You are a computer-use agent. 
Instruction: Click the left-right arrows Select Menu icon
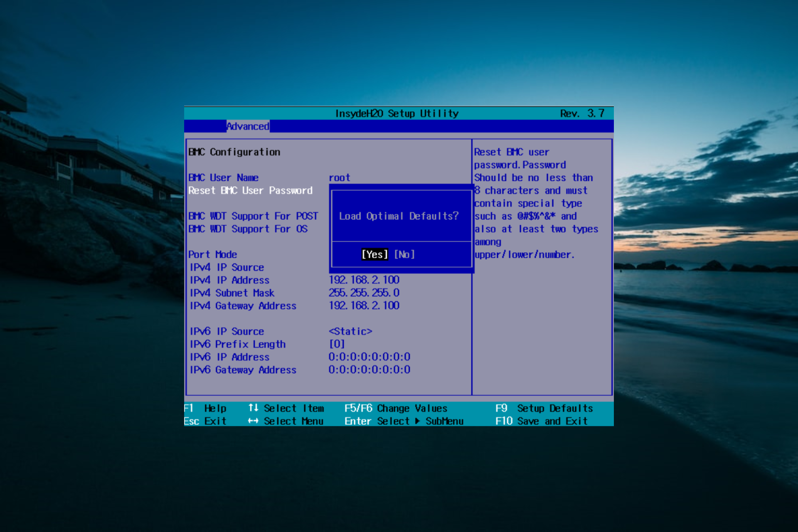point(253,421)
